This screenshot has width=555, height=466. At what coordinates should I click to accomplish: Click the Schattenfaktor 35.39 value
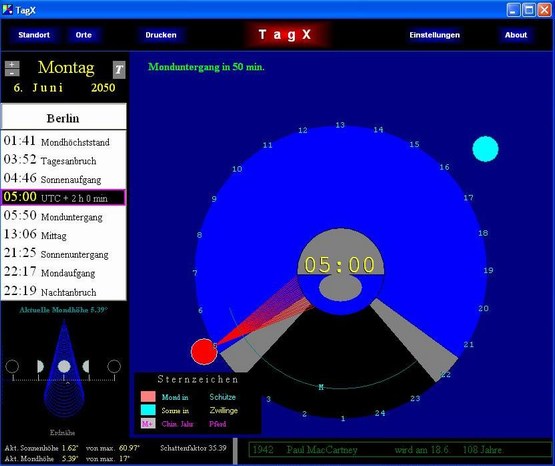tap(193, 448)
